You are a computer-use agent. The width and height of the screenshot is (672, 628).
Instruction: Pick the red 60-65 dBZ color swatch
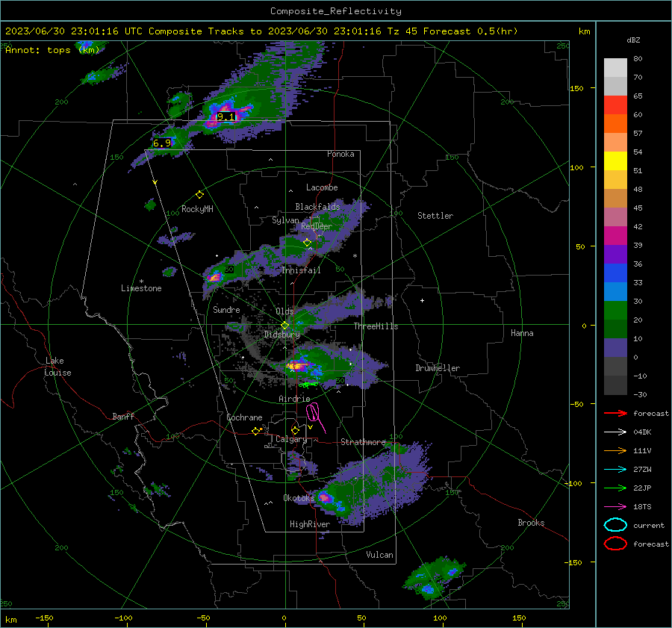click(615, 105)
